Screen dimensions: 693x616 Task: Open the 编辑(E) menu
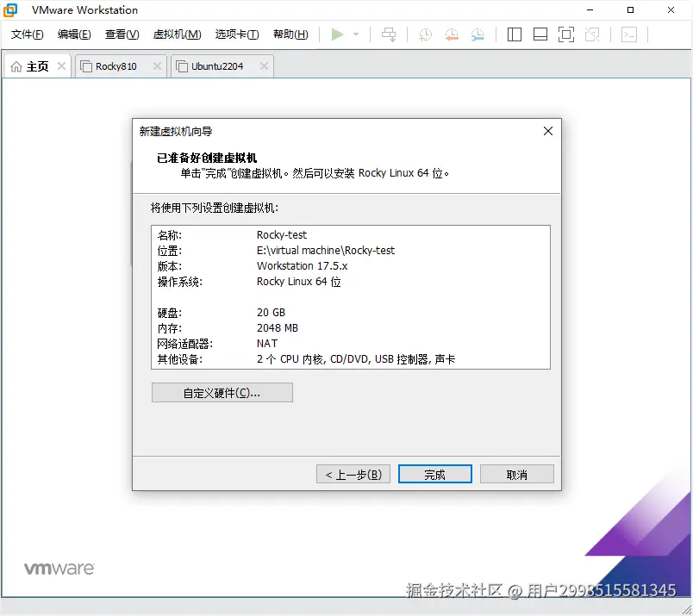point(74,34)
